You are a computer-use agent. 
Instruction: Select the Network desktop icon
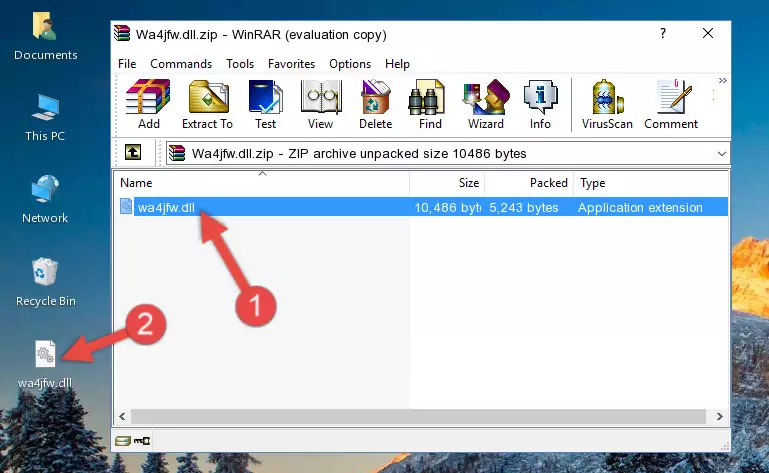click(45, 199)
